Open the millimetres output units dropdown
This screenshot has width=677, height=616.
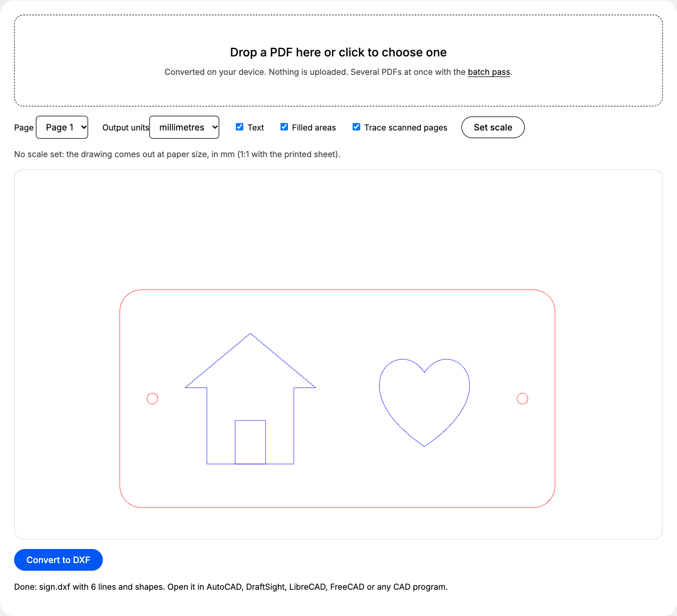[x=184, y=127]
